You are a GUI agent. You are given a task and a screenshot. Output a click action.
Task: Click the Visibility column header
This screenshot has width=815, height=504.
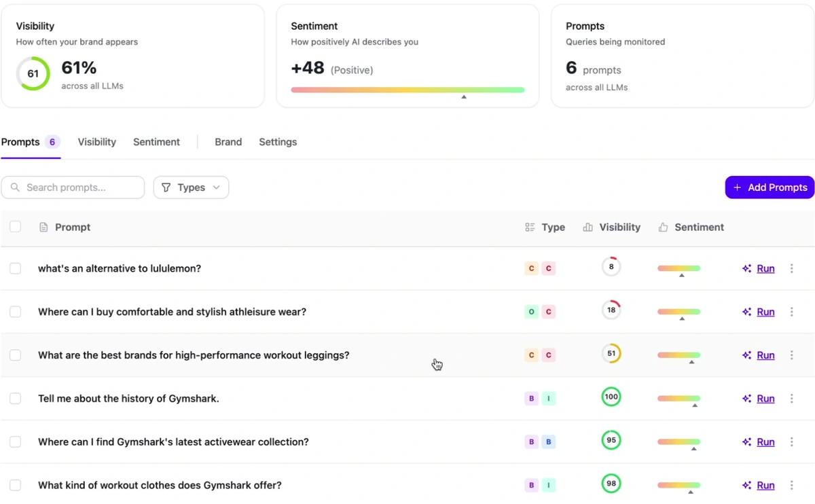click(612, 228)
